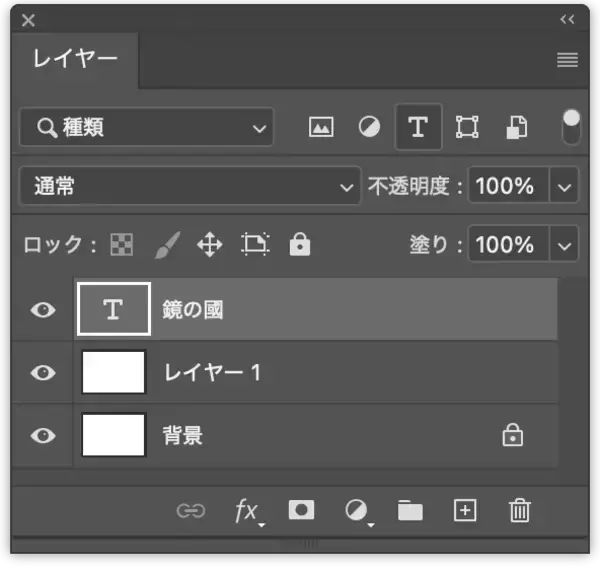Filter layers by smart object type
Viewport: 600px width, 568px height.
click(517, 127)
